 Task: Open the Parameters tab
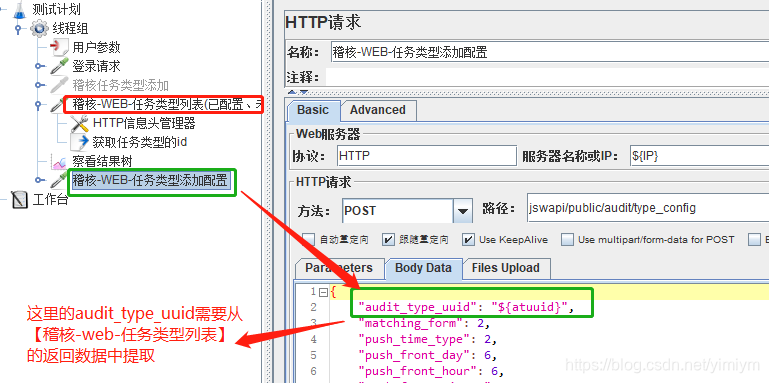339,268
